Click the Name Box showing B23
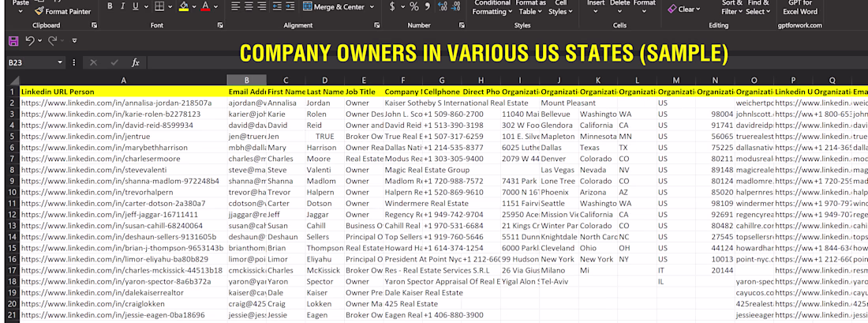This screenshot has height=323, width=868. pos(32,62)
